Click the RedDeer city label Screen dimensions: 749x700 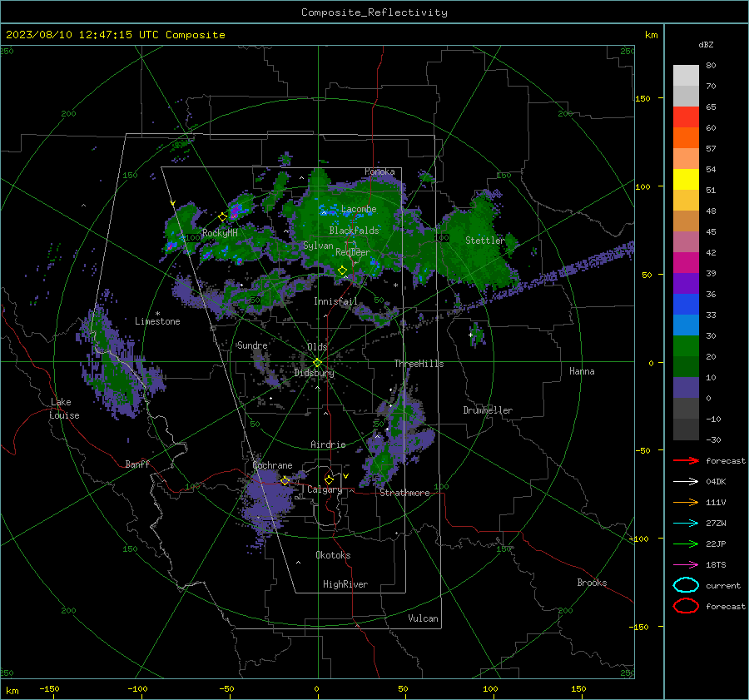coord(353,252)
